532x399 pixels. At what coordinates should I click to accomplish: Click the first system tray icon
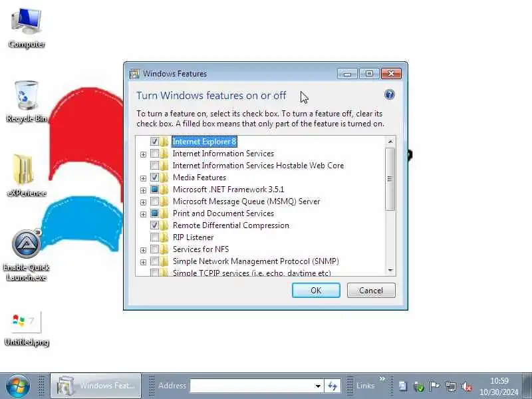point(403,386)
